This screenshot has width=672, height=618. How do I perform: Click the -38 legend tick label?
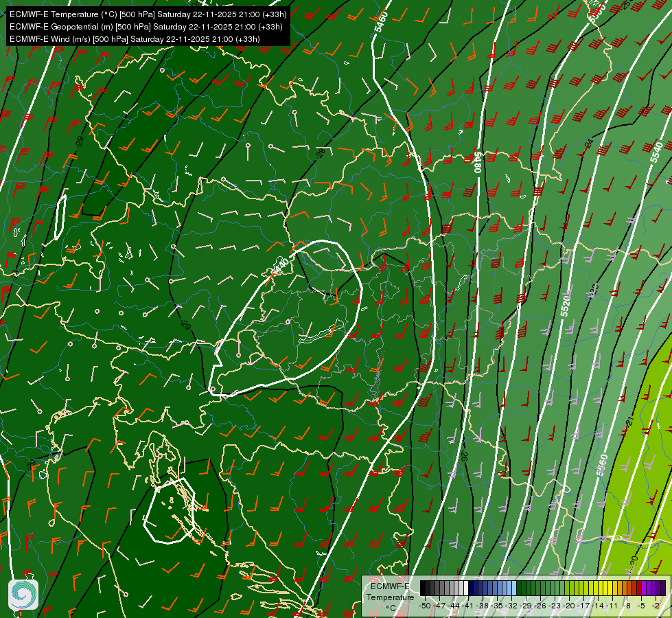pyautogui.click(x=483, y=606)
